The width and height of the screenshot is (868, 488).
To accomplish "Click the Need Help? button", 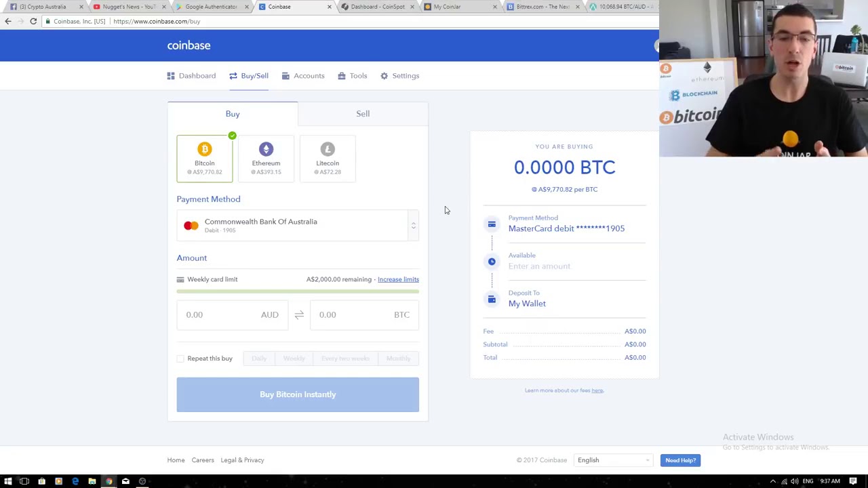I will click(x=680, y=460).
